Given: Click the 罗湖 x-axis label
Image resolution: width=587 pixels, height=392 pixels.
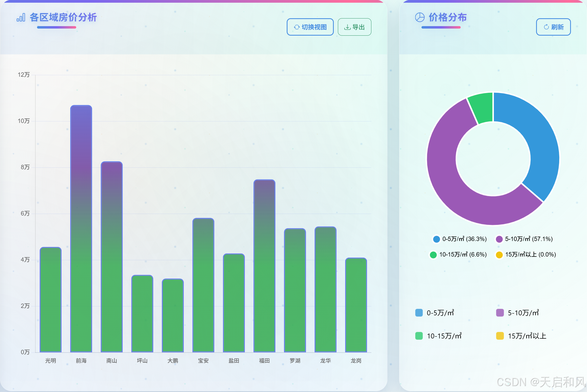Looking at the screenshot, I should pos(295,361).
